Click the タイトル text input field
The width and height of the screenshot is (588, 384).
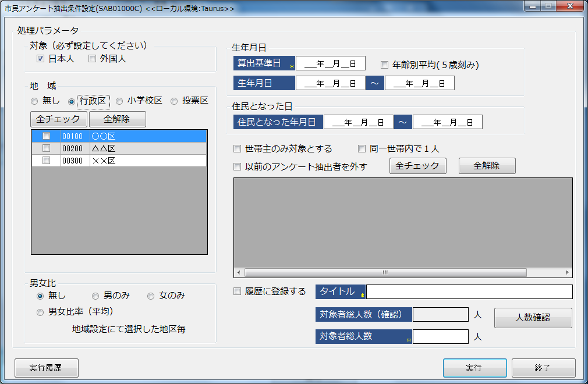[x=469, y=292]
